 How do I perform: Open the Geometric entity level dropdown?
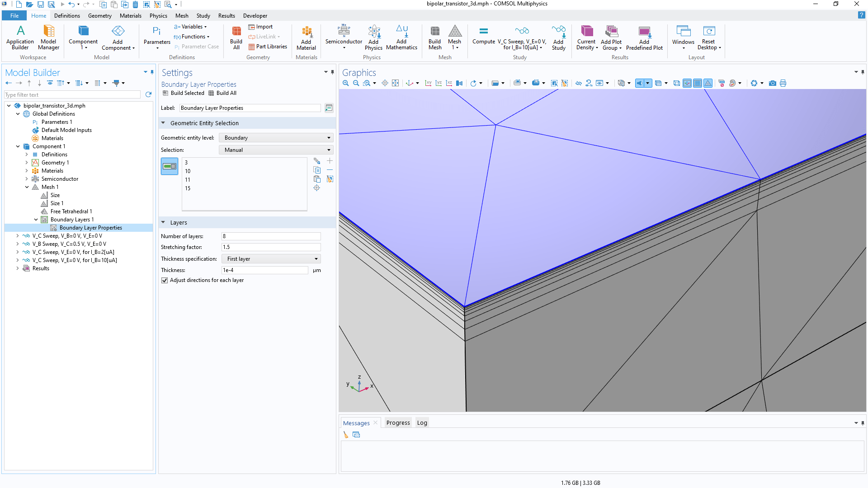click(276, 138)
